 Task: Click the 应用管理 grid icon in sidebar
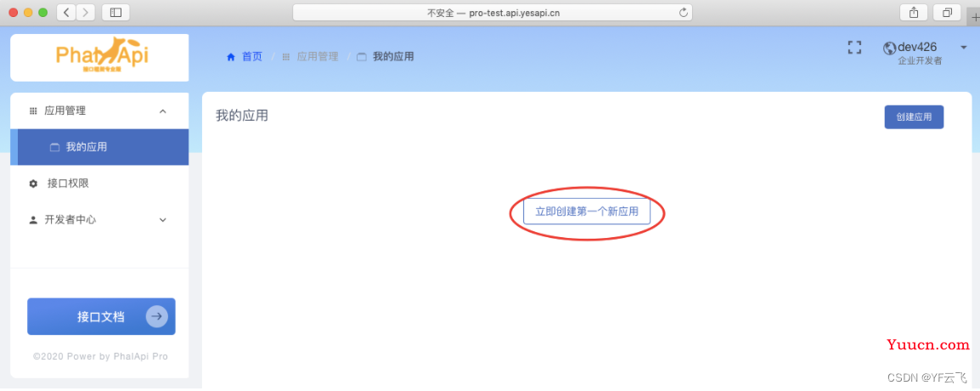point(34,110)
